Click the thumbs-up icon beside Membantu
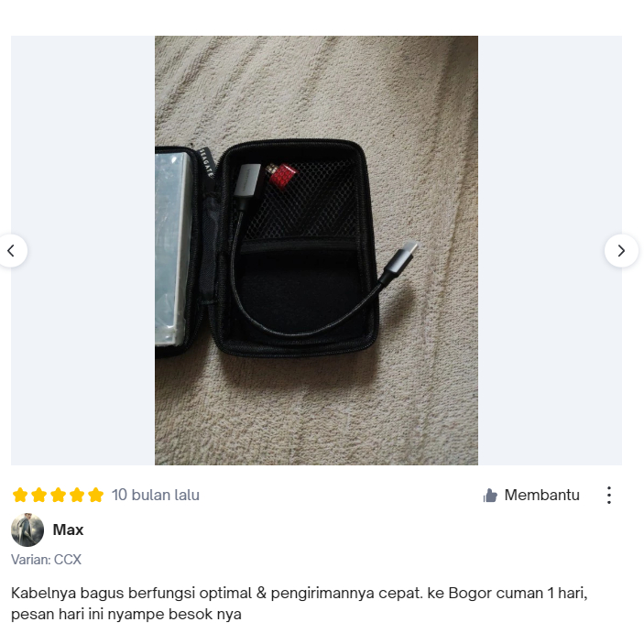644x644 pixels. (490, 496)
